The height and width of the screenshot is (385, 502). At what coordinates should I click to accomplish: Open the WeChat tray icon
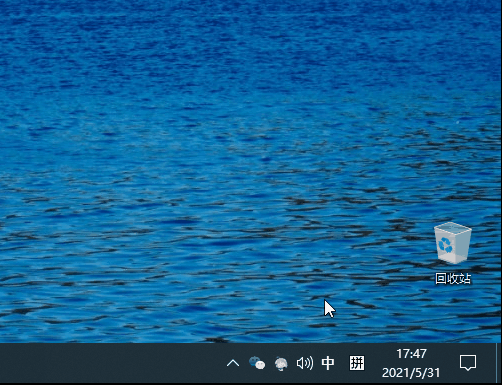point(257,363)
